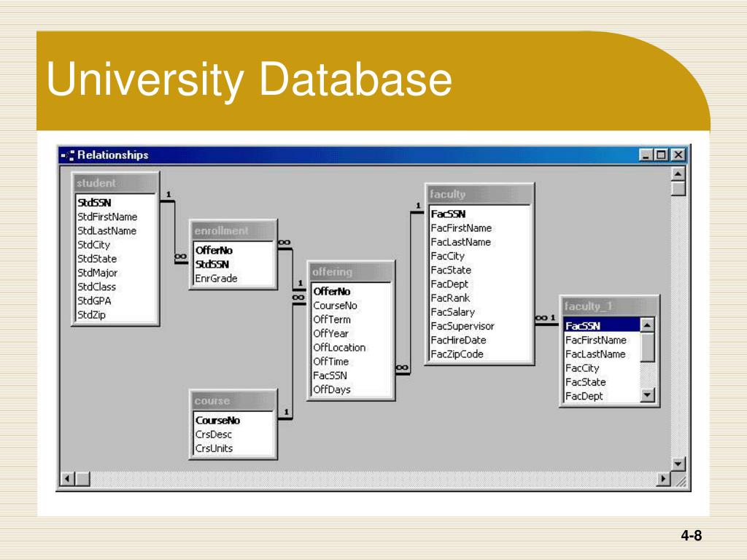This screenshot has width=747, height=560.
Task: Click the faculty_1 list scroll down arrow
Action: pos(647,395)
